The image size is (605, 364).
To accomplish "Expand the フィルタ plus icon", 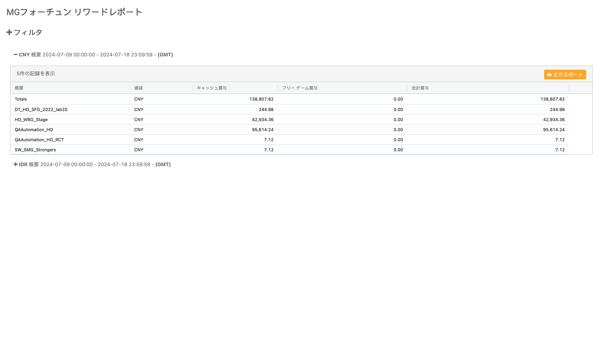I will 9,32.
